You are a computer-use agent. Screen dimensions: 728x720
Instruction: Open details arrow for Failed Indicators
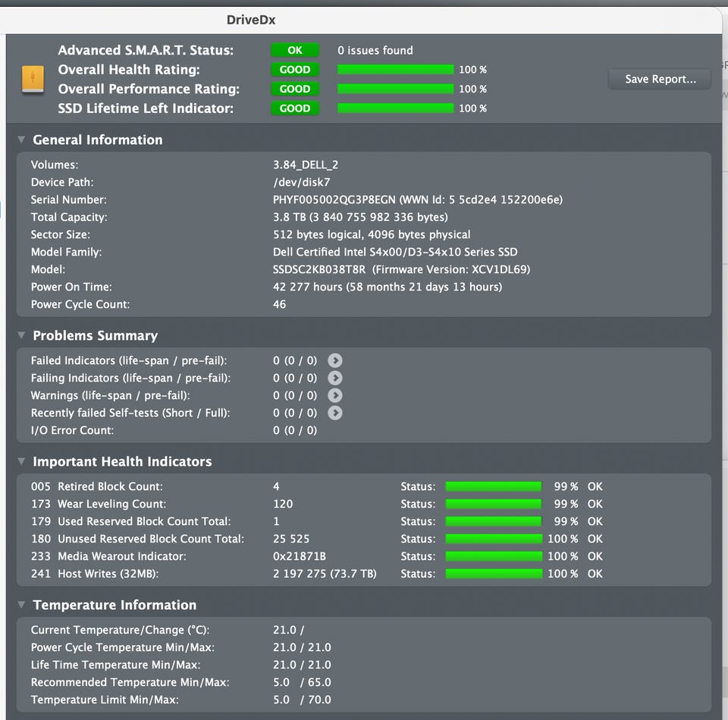(x=334, y=360)
